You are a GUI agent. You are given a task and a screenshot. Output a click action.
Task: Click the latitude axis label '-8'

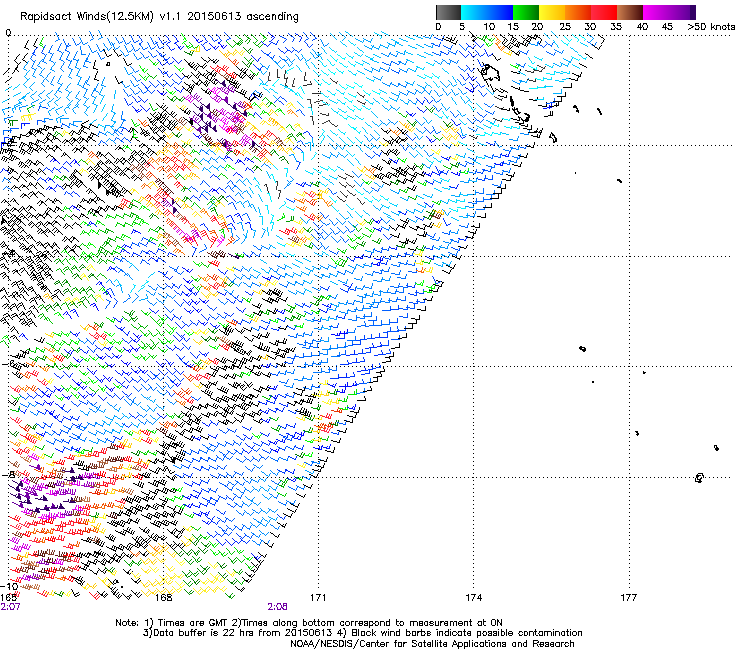click(x=9, y=474)
